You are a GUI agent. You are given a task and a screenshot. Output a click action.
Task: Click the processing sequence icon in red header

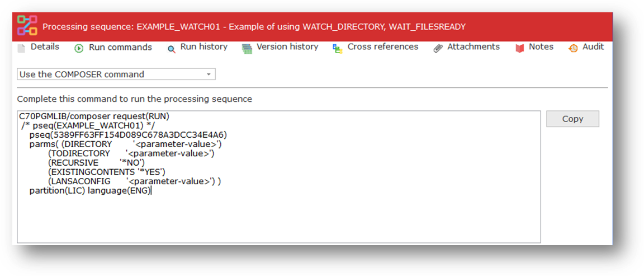[x=26, y=26]
